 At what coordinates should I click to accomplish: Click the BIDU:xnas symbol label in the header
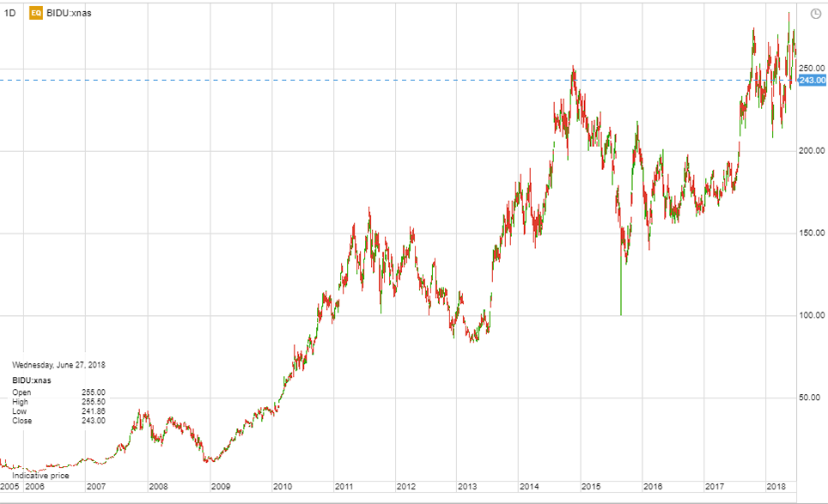tap(69, 13)
